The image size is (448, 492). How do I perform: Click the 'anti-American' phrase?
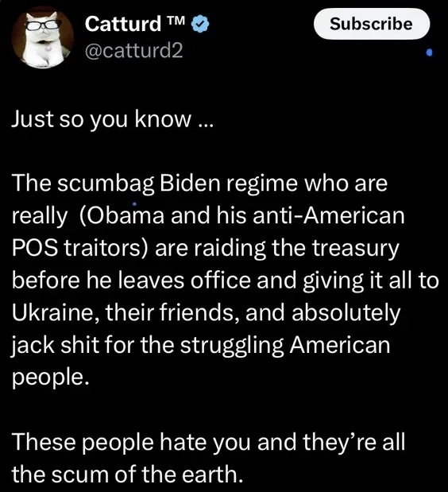point(329,215)
